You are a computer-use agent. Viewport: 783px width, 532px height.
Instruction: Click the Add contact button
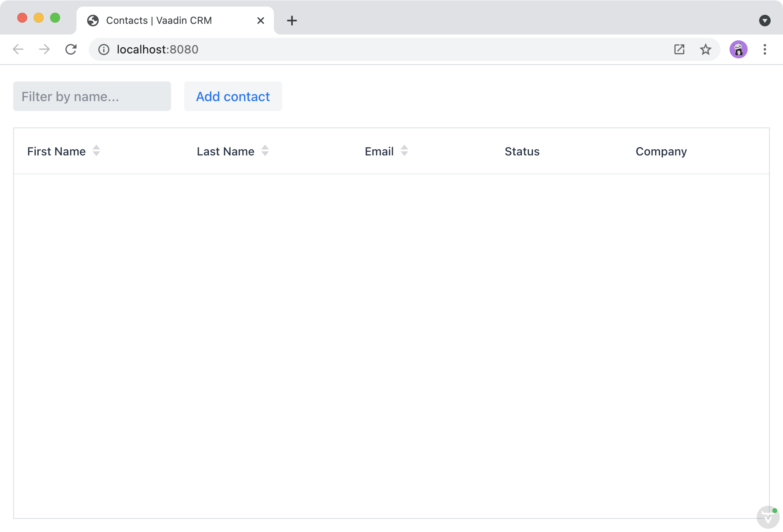pos(233,96)
